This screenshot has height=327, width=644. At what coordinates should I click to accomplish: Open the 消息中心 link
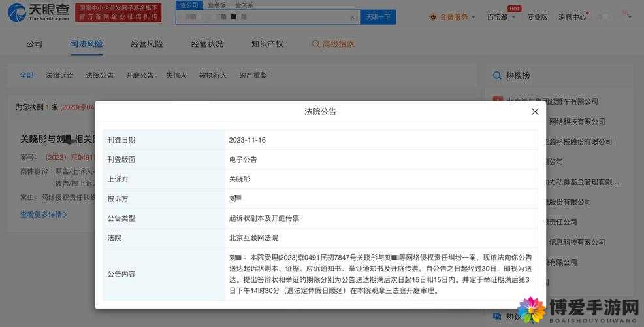(572, 17)
